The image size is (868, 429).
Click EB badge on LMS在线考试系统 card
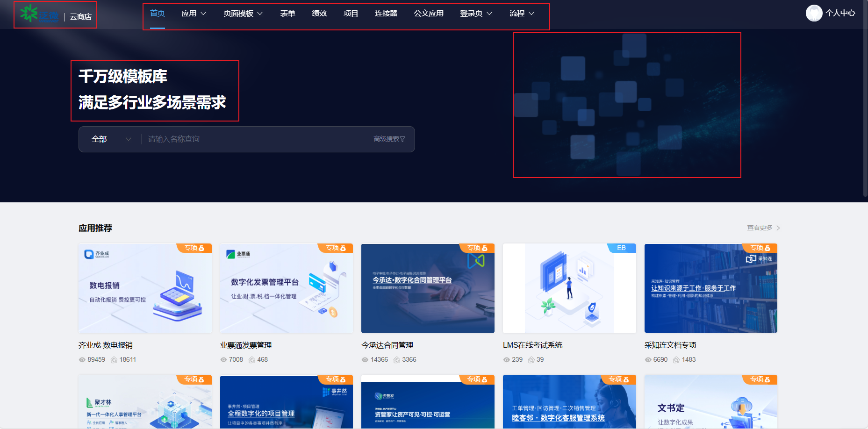tap(621, 248)
